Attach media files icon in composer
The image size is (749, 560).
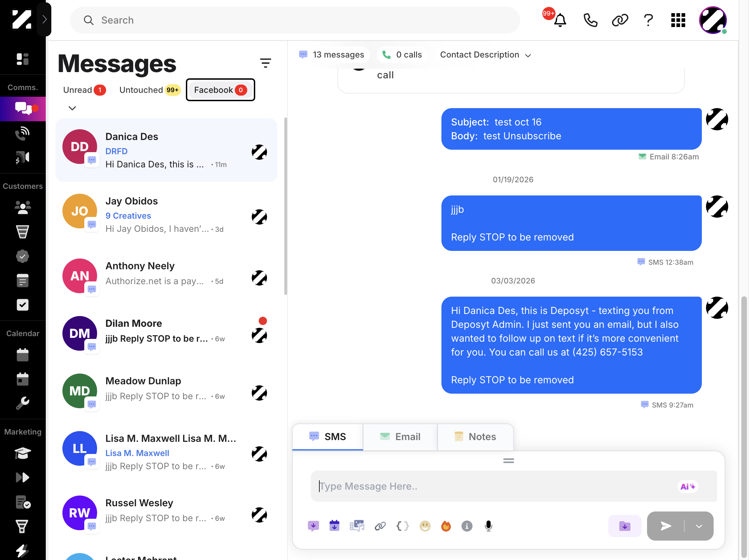357,526
